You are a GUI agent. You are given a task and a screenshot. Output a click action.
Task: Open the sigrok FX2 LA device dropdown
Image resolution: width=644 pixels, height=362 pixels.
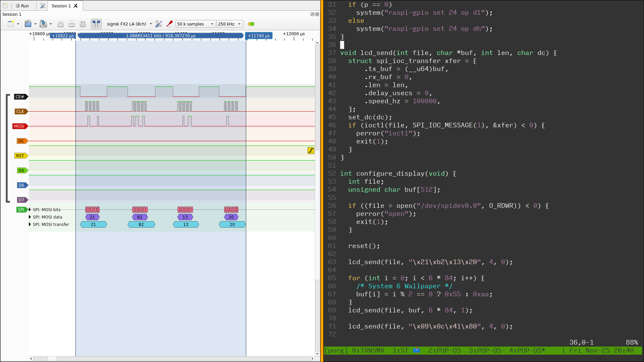[129, 24]
